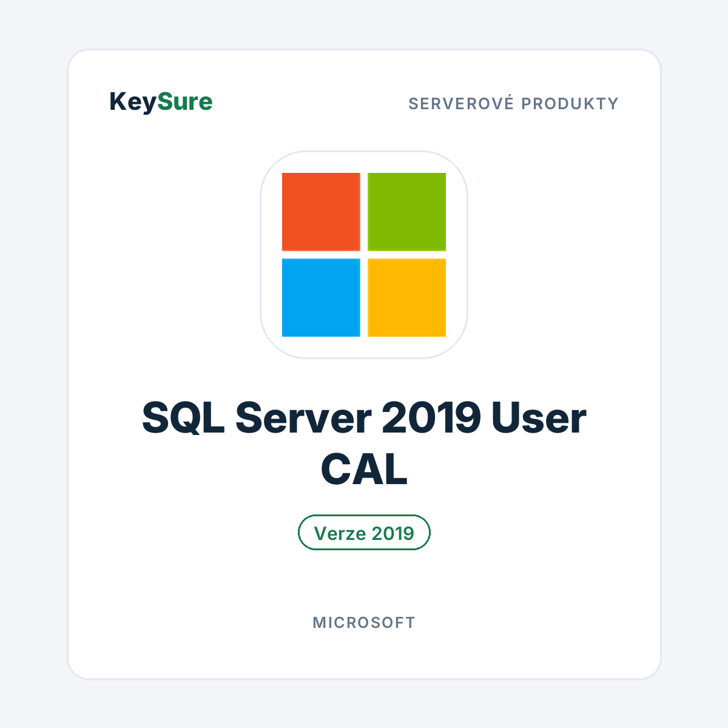Click the "MICROSOFT" vendor text
Image resolution: width=728 pixels, height=728 pixels.
pos(364,622)
